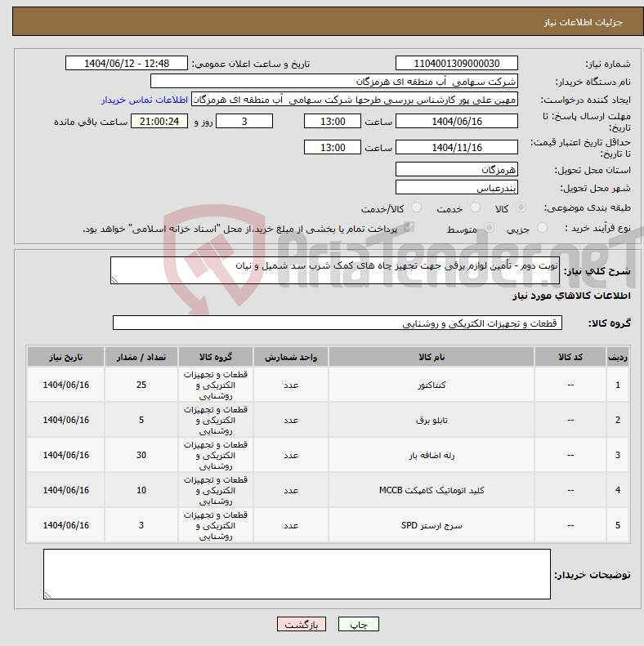The width and height of the screenshot is (644, 646).
Task: Click the ردیف column header
Action: click(618, 357)
